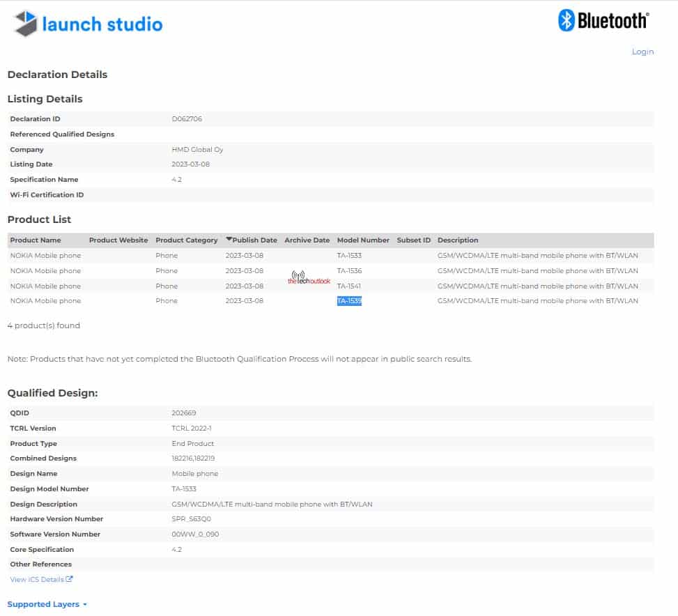Open the Login link

tap(642, 51)
